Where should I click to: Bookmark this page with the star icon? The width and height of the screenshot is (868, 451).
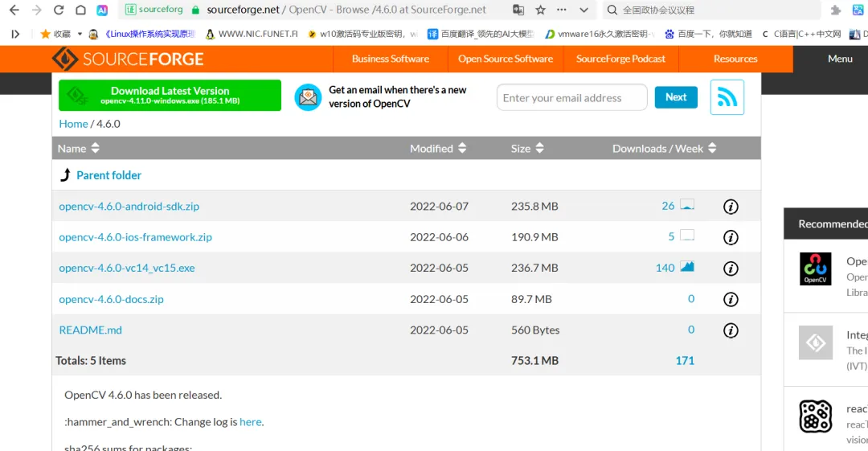click(x=540, y=10)
